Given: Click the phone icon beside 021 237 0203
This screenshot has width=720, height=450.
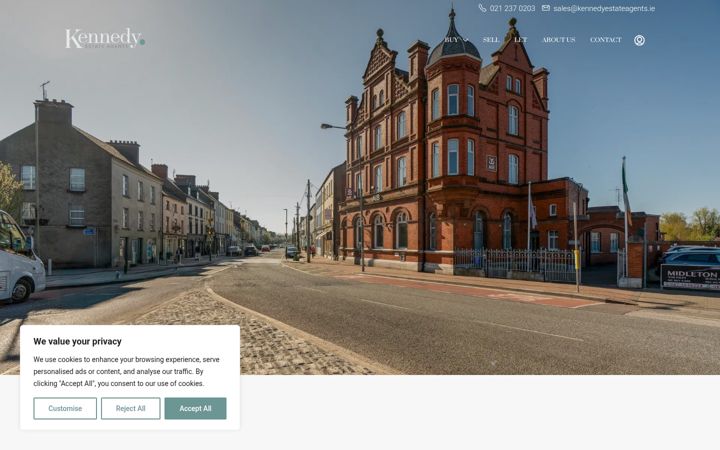Looking at the screenshot, I should pos(482,8).
